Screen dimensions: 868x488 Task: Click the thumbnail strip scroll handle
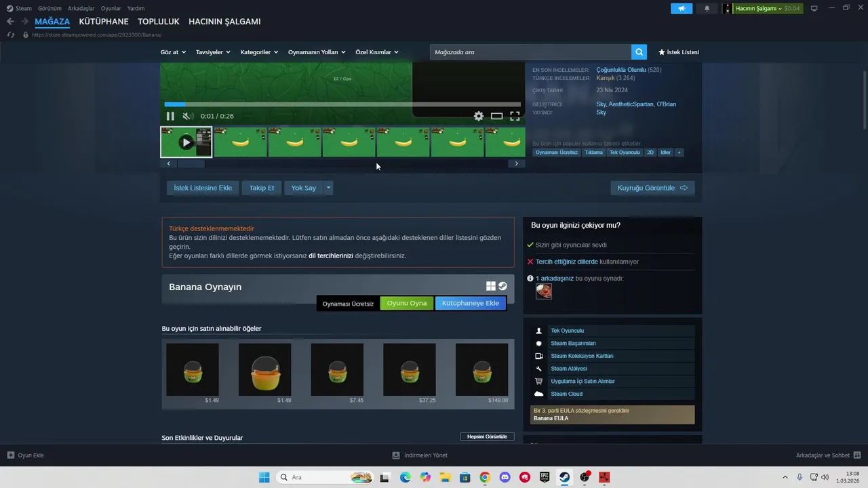pos(191,163)
